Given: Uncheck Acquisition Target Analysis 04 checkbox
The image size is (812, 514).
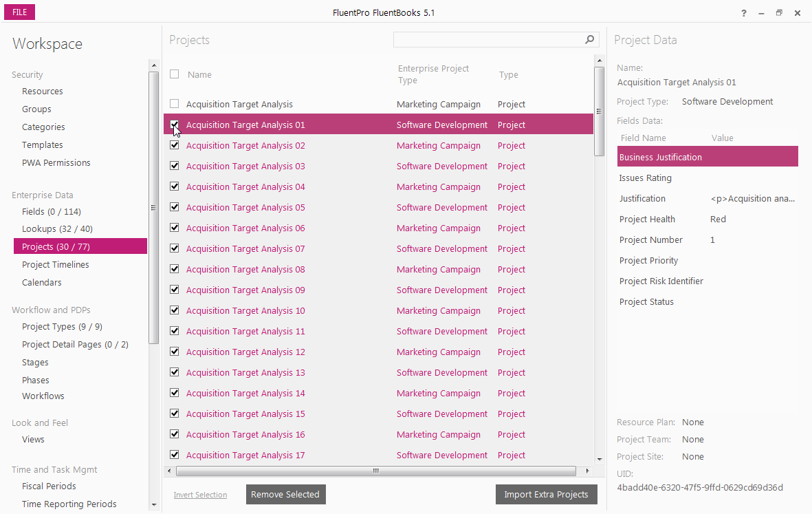Looking at the screenshot, I should point(175,186).
